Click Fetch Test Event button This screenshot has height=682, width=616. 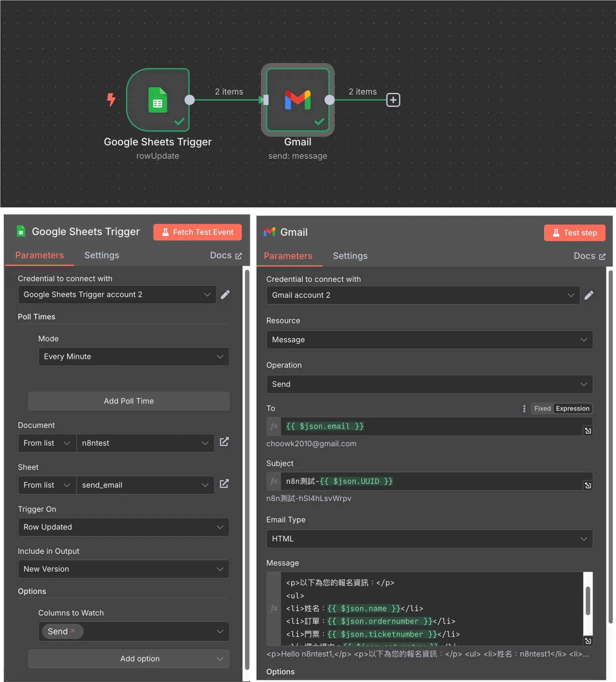point(197,232)
